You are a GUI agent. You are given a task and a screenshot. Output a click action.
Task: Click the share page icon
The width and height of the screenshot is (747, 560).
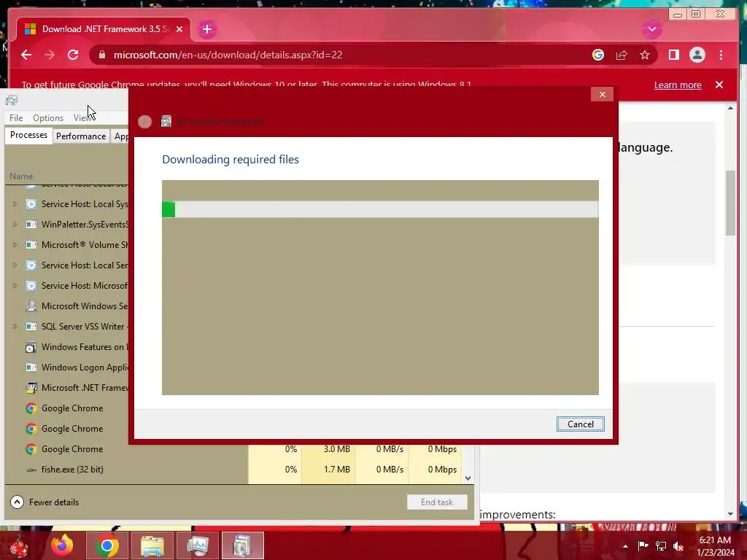(622, 55)
